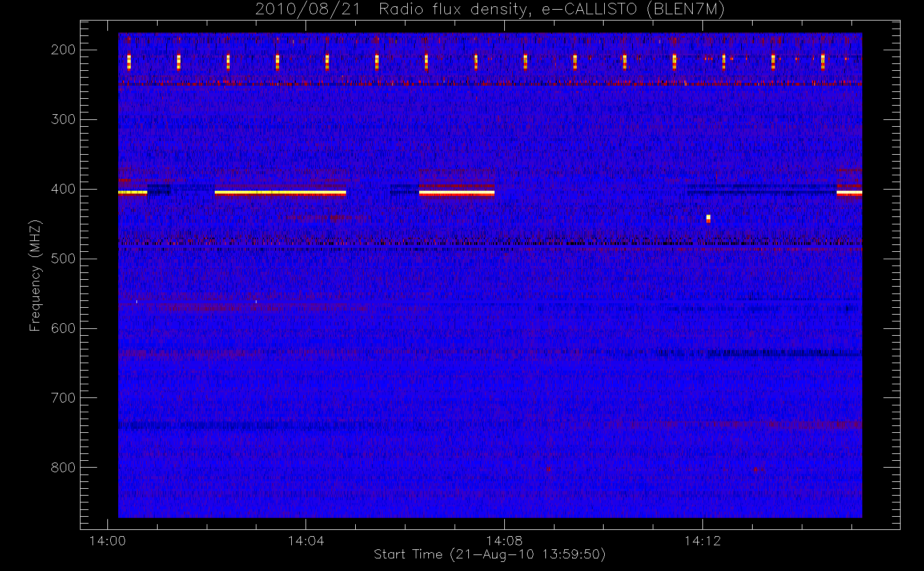
Task: Select the 800 frequency tick label
Action: [x=63, y=468]
